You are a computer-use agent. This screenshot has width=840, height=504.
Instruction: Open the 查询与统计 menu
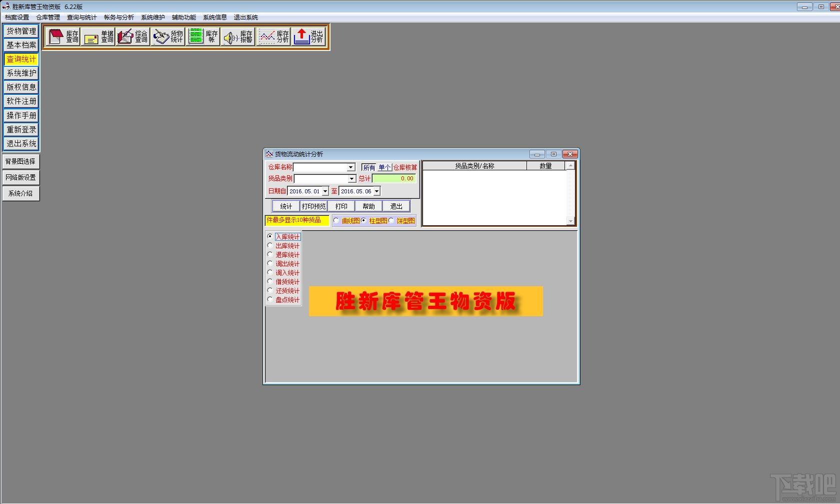(82, 17)
